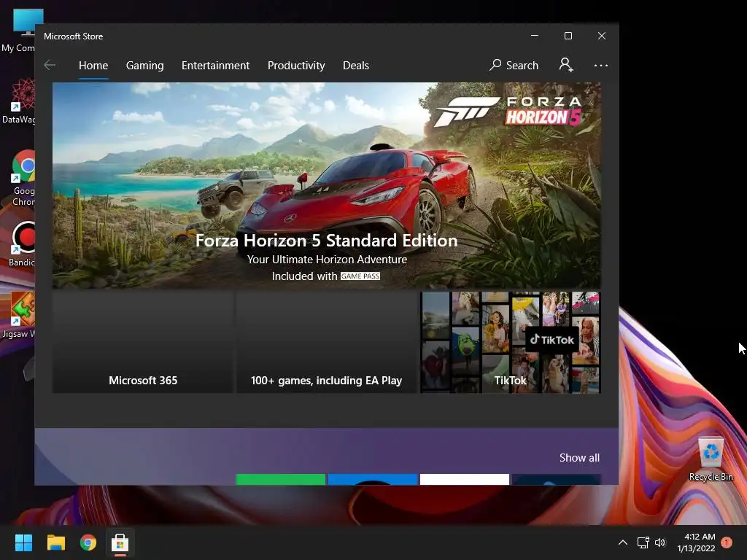Open the Microsoft 365 tile
This screenshot has height=560, width=747.
[143, 343]
